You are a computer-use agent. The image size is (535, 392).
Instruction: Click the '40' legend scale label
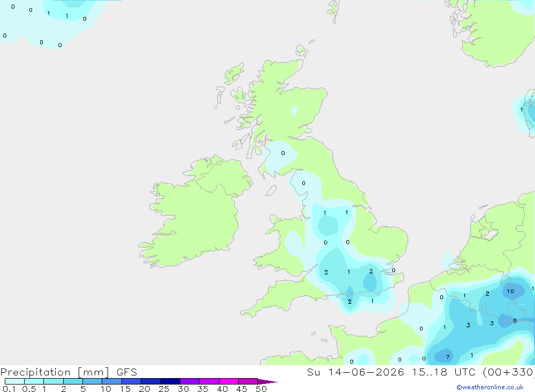tap(223, 389)
